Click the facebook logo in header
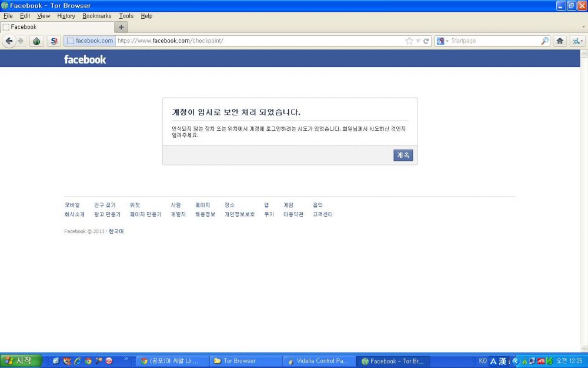Viewport: 588px width, 368px height. pos(85,59)
